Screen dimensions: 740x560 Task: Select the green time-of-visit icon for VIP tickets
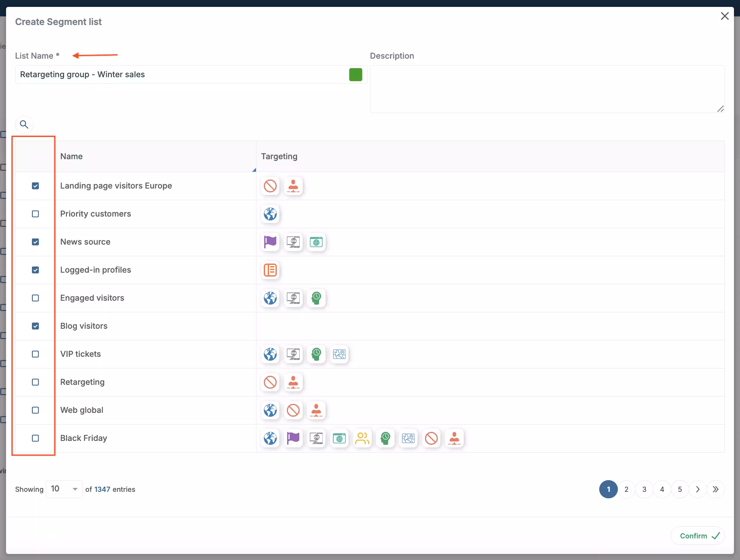316,354
